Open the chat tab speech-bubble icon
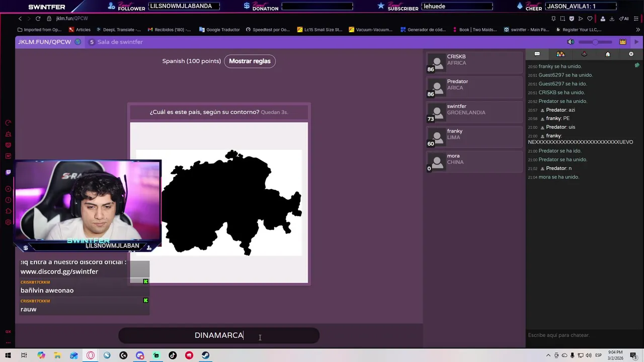 (537, 54)
